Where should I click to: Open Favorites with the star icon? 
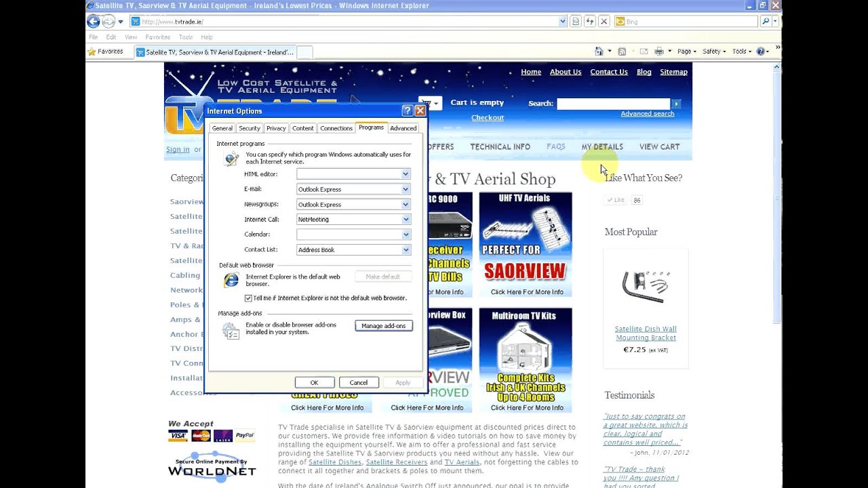coord(92,52)
